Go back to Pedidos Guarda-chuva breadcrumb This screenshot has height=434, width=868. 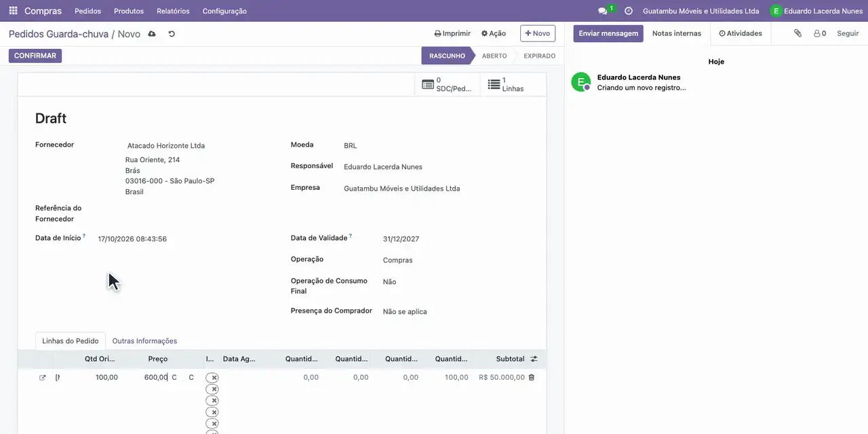58,34
